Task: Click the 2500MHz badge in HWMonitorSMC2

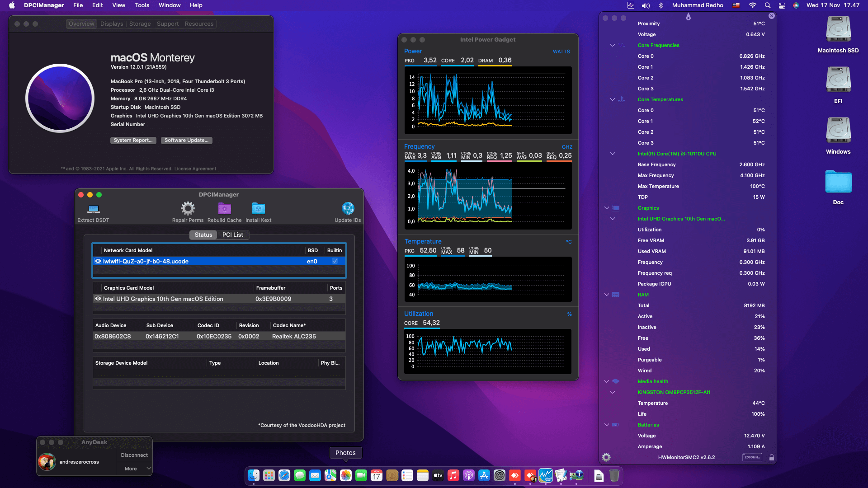Action: pyautogui.click(x=752, y=457)
